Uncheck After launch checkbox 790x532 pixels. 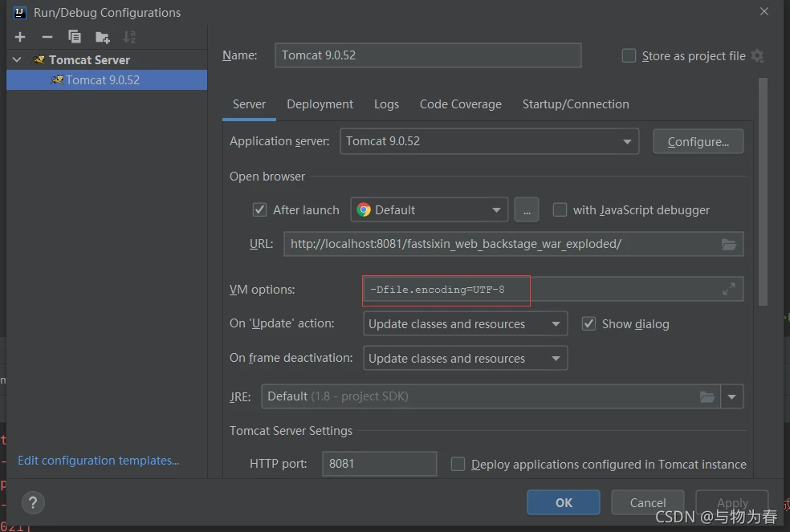point(259,209)
